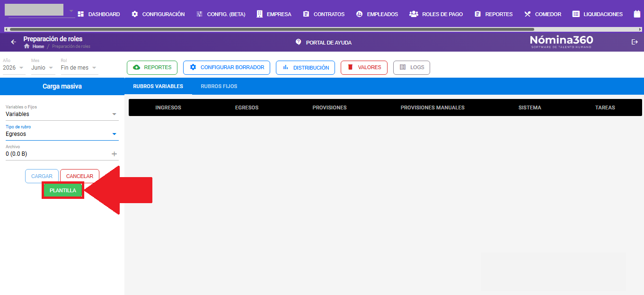The image size is (644, 295).
Task: Click the scrollbar left arrow
Action: 6,29
